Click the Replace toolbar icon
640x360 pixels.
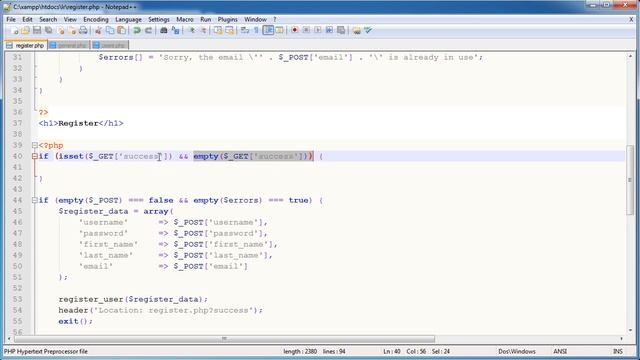click(176, 31)
